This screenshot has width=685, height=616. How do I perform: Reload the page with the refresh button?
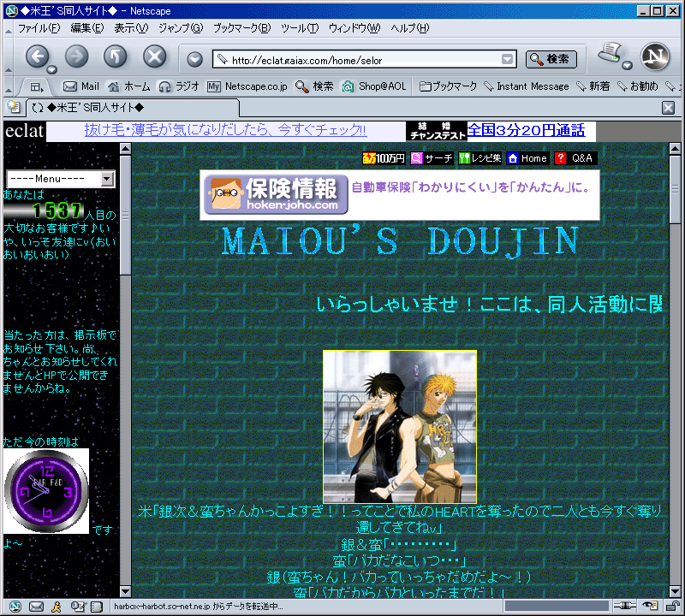[x=116, y=56]
